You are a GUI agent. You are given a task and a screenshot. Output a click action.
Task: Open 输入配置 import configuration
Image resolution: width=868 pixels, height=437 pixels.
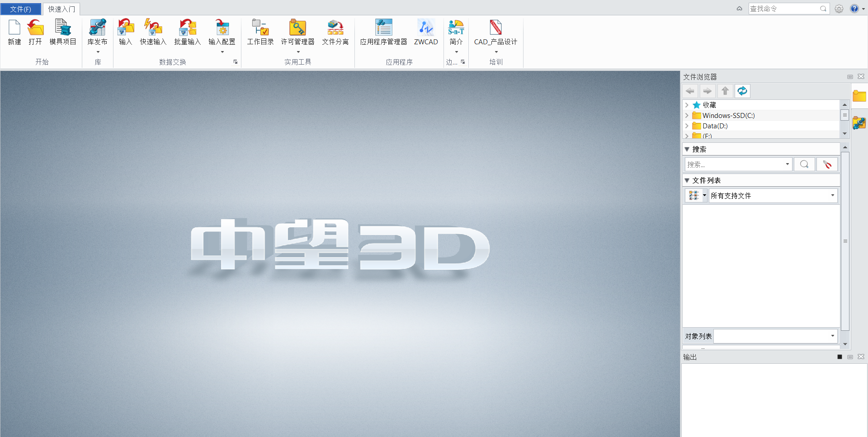click(x=222, y=28)
